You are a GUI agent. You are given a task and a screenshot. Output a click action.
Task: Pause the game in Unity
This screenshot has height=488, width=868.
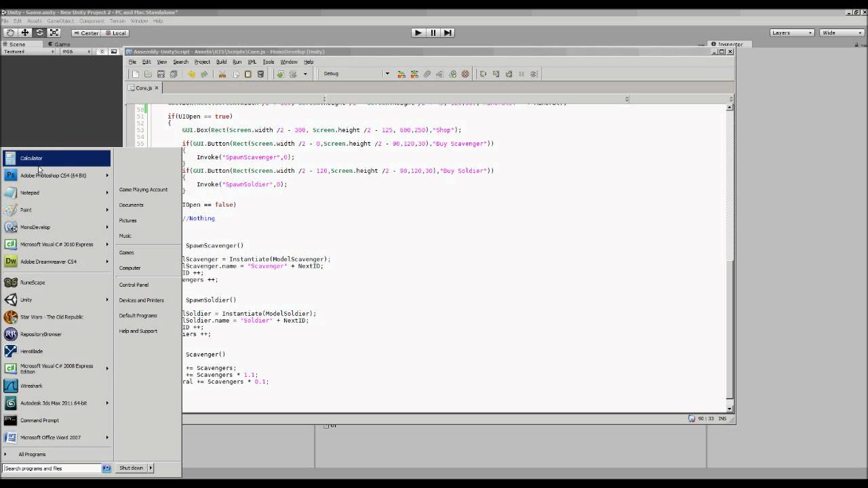click(433, 33)
